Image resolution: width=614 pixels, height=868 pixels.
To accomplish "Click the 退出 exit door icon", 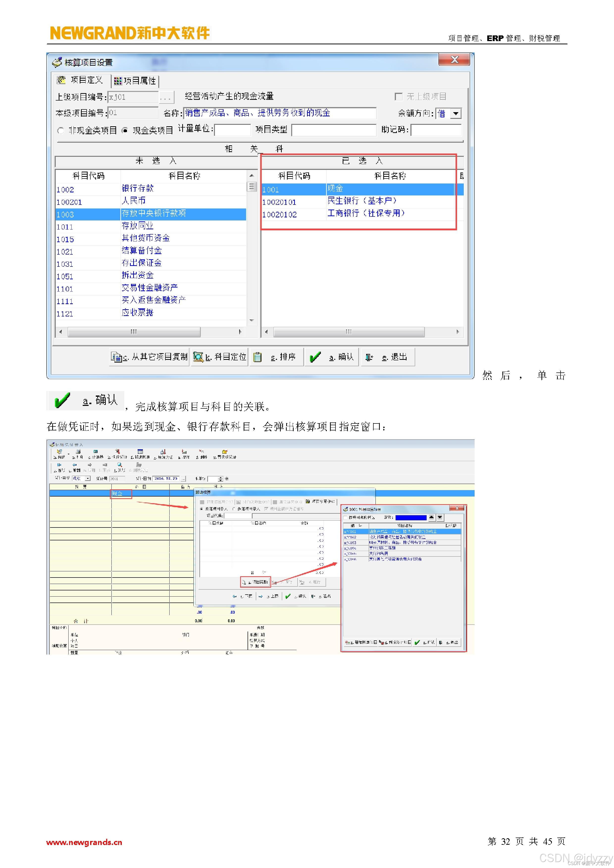I will [369, 357].
